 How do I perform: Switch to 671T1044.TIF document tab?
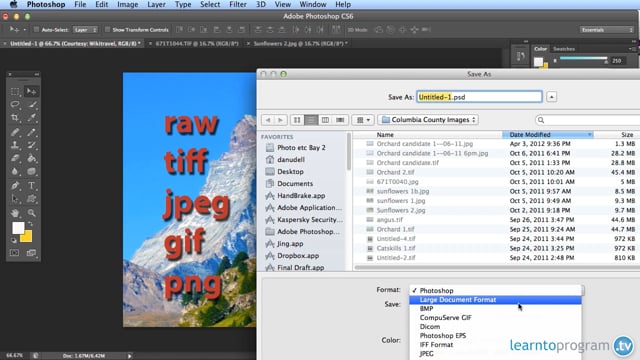click(197, 43)
